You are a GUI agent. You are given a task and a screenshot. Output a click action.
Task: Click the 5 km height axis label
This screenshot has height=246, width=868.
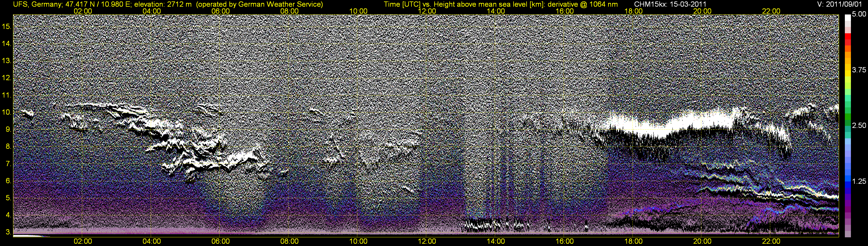(x=8, y=198)
